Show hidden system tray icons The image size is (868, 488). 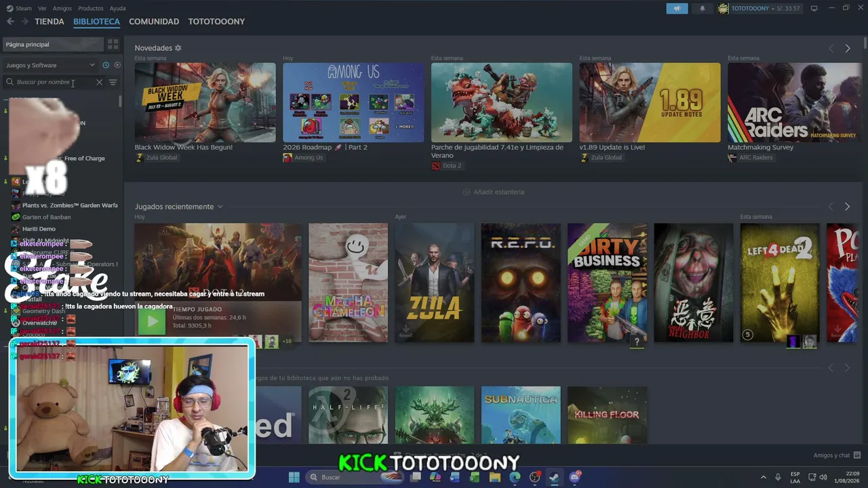[763, 477]
